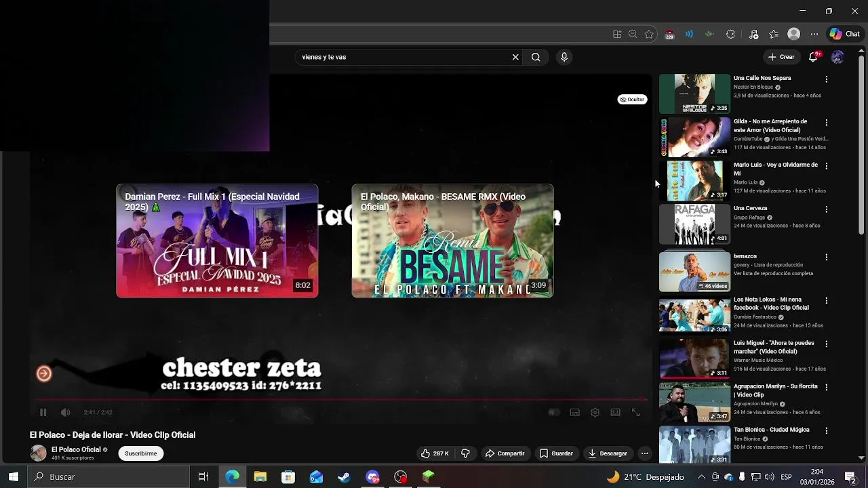Open the Copilot Chat button

[845, 34]
